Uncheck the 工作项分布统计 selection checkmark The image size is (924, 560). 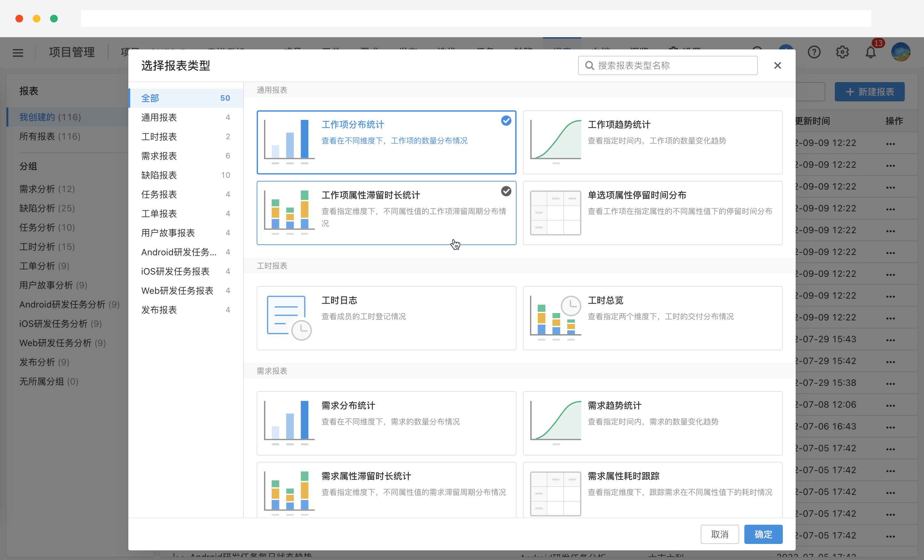506,120
